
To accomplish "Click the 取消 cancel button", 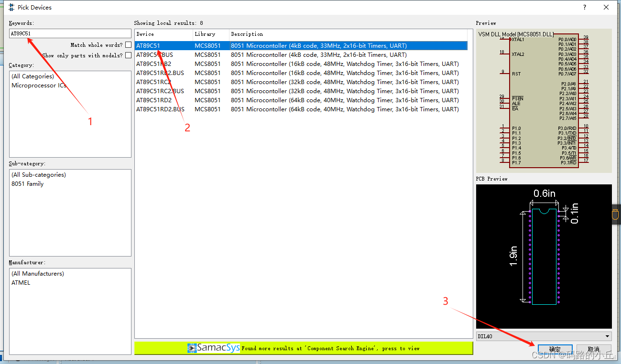I will coord(594,349).
